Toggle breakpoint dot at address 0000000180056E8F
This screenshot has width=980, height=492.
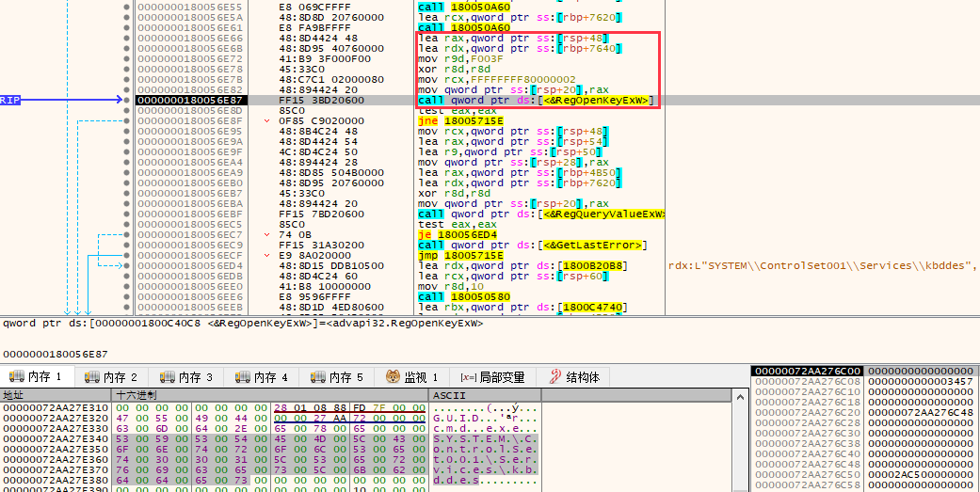[x=127, y=120]
